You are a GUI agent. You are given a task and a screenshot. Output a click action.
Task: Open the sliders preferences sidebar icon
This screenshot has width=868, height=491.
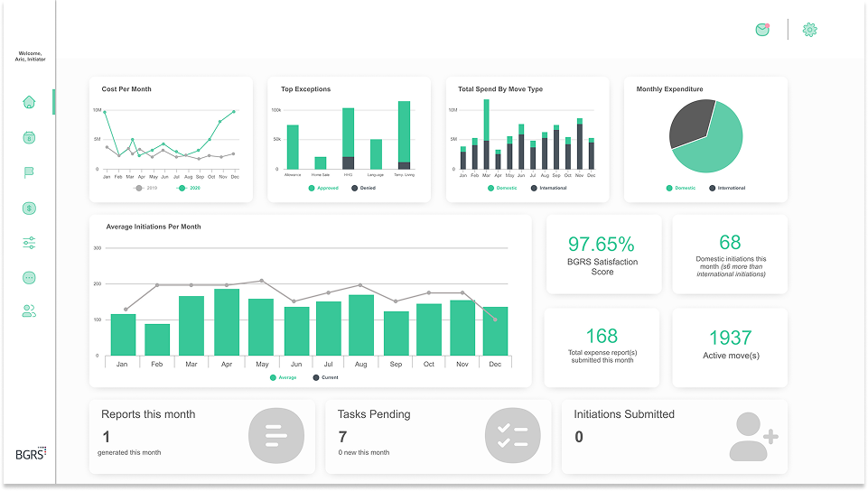pyautogui.click(x=29, y=243)
